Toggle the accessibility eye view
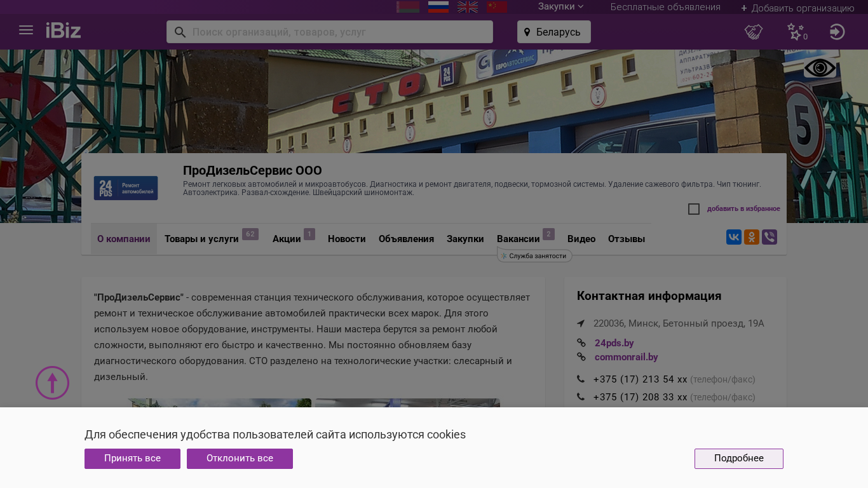The width and height of the screenshot is (868, 488). [820, 67]
